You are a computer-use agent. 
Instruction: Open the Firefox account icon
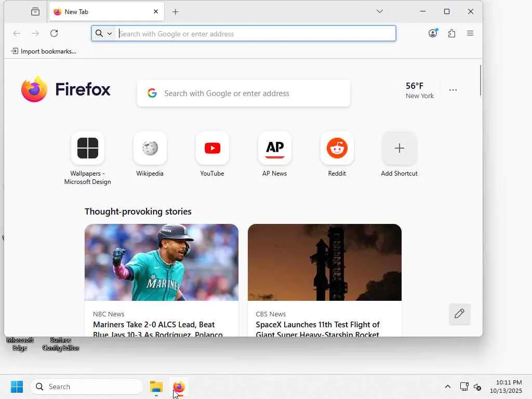click(x=433, y=33)
